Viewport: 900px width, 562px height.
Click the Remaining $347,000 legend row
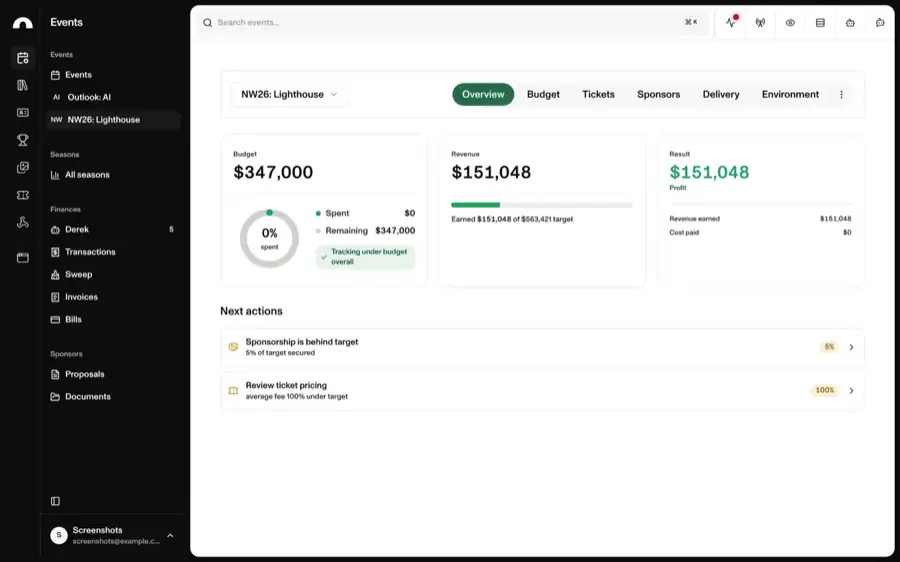point(365,231)
